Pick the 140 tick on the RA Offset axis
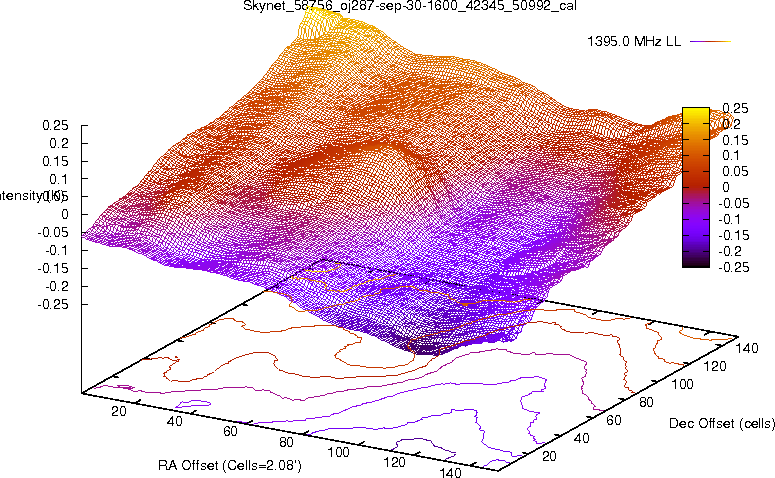This screenshot has height=478, width=775. [x=450, y=472]
